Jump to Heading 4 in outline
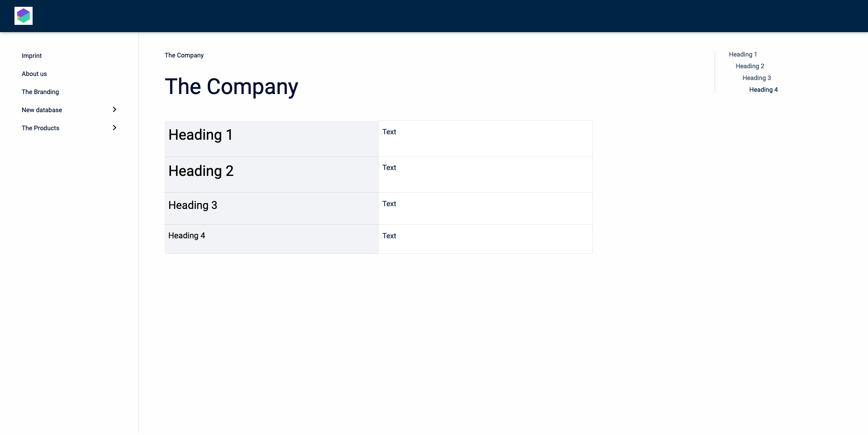 click(763, 90)
